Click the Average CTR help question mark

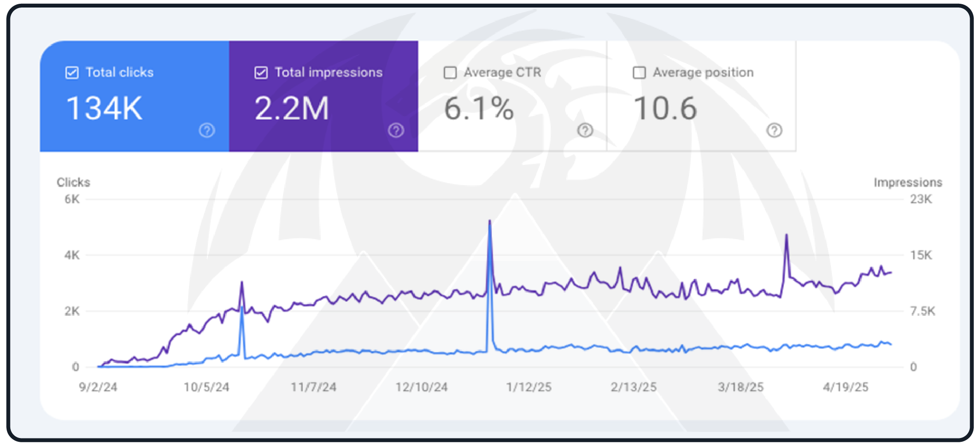pyautogui.click(x=585, y=130)
